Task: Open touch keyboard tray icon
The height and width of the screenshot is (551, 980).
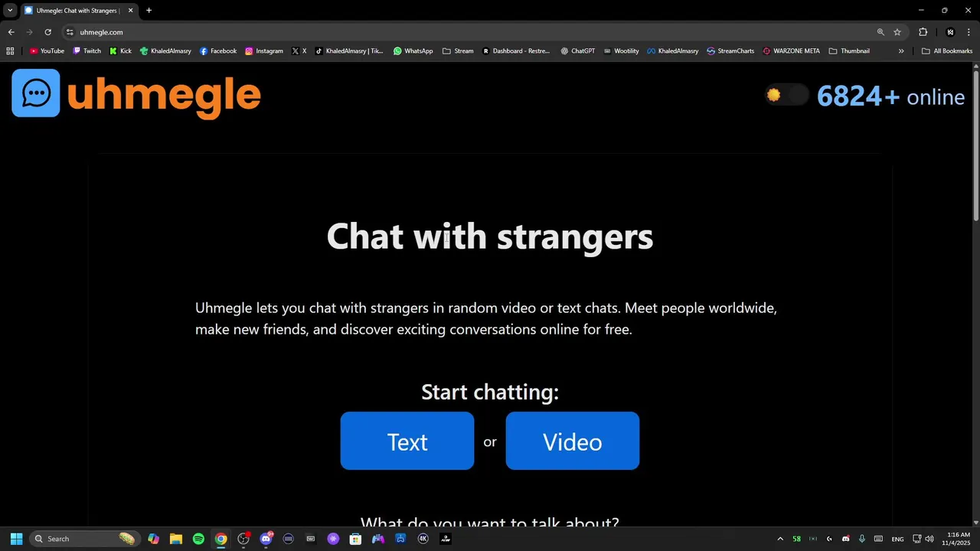Action: click(x=878, y=539)
